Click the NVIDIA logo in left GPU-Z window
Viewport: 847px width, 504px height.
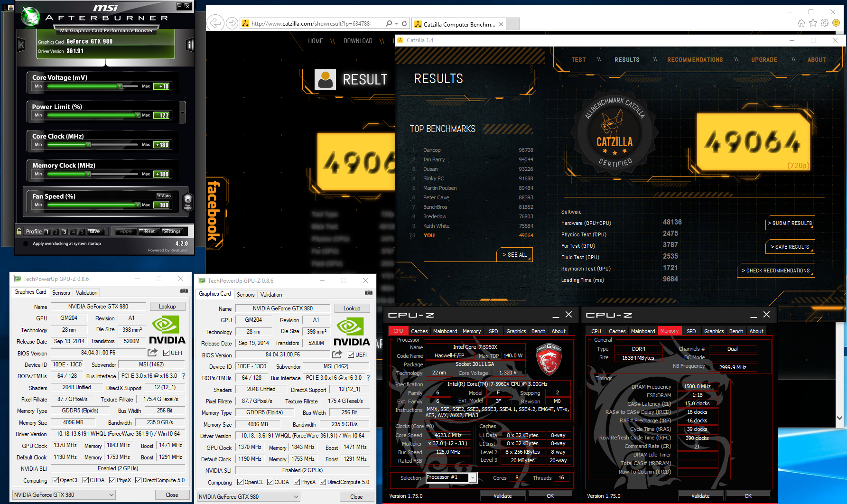168,330
